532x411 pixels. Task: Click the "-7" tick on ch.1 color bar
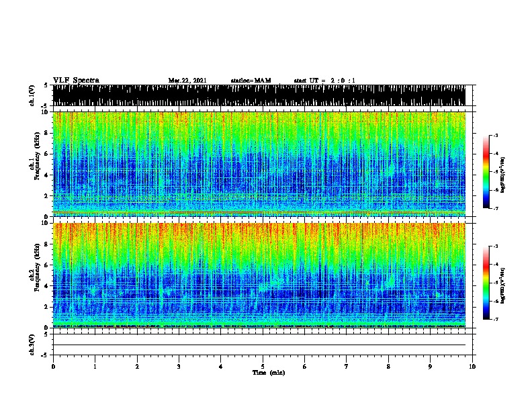click(495, 208)
